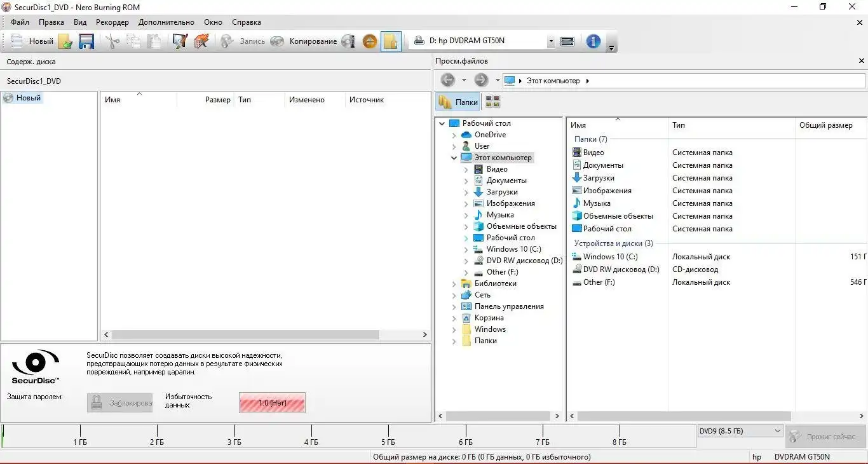This screenshot has width=868, height=464.
Task: Click the browser forward arrow button
Action: pos(481,80)
